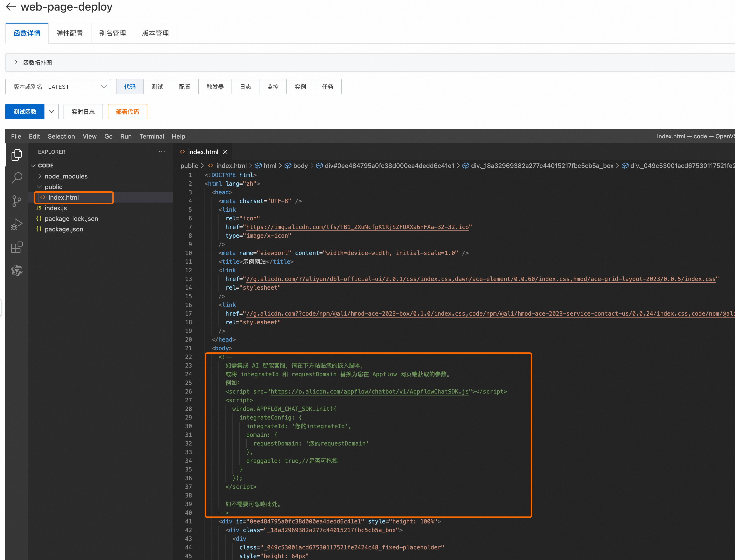Click public in the breadcrumb

pyautogui.click(x=189, y=166)
